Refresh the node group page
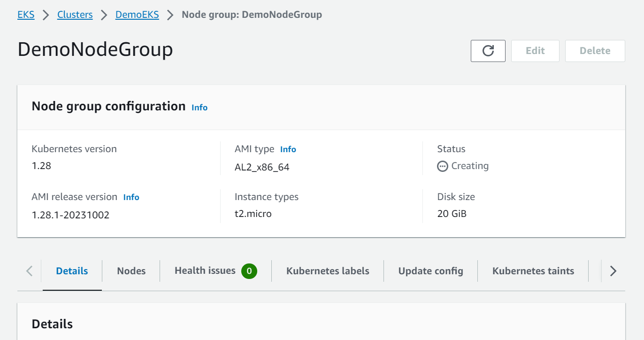 tap(488, 51)
